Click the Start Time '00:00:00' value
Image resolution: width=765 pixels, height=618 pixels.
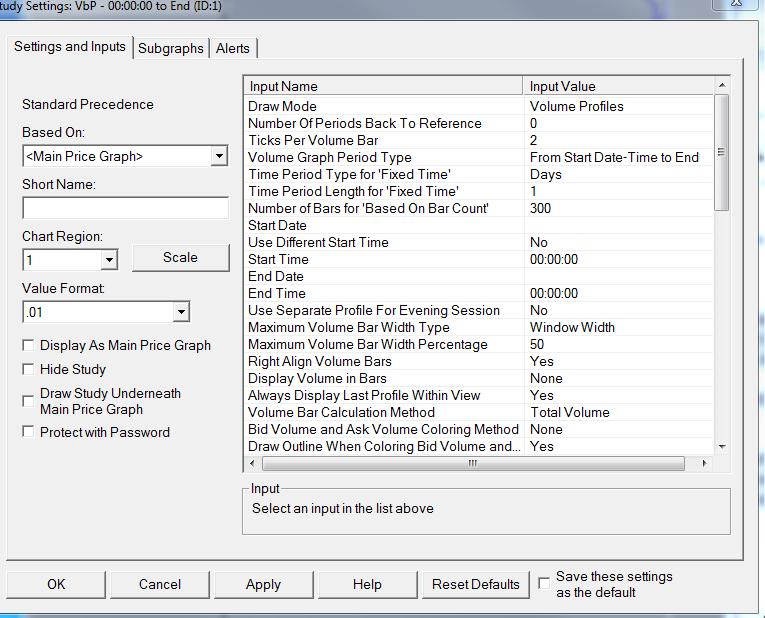[554, 259]
